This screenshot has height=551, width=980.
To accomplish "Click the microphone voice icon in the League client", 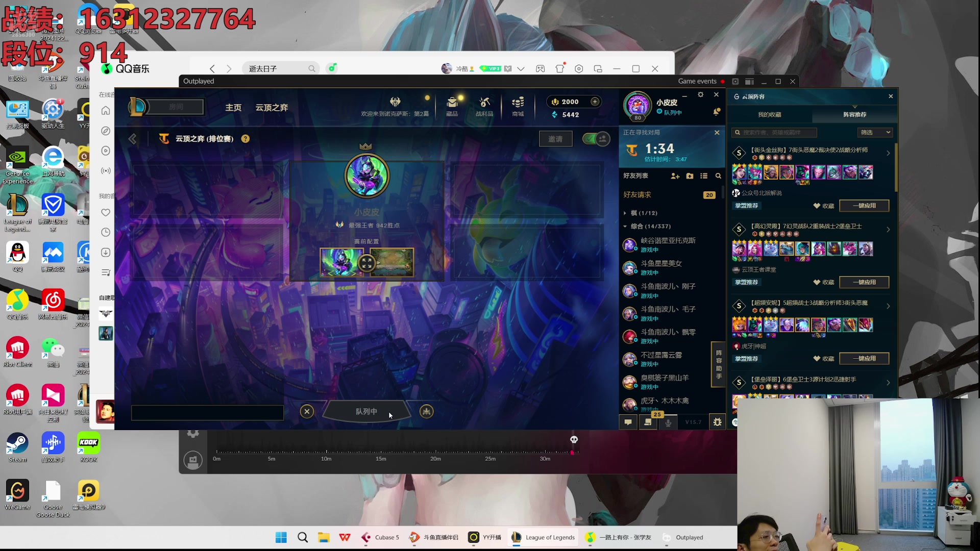I will (x=668, y=422).
